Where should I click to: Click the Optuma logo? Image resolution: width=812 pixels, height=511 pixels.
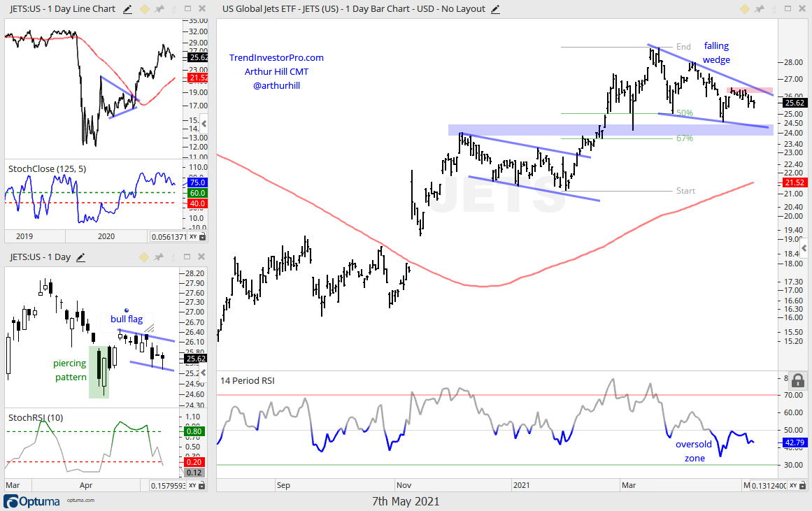31,501
